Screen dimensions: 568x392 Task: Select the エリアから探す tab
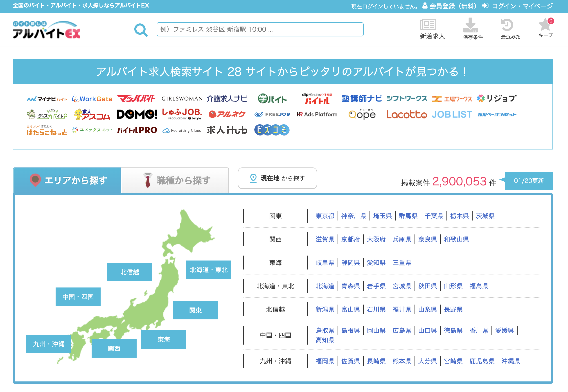(67, 180)
